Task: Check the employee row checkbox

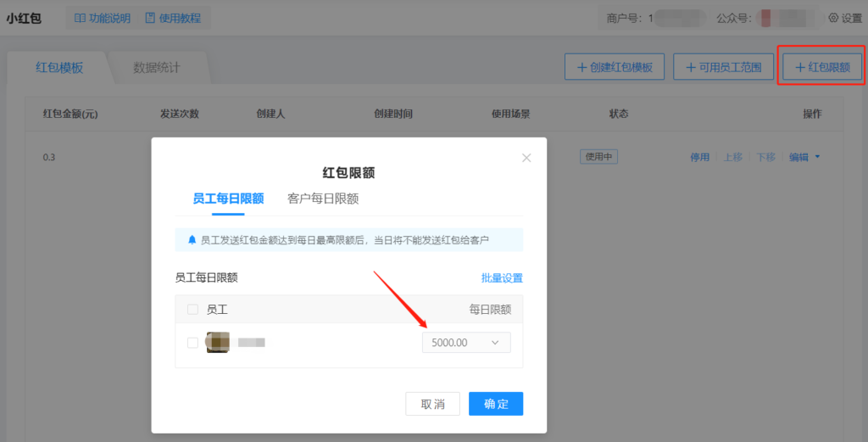Action: click(x=192, y=342)
